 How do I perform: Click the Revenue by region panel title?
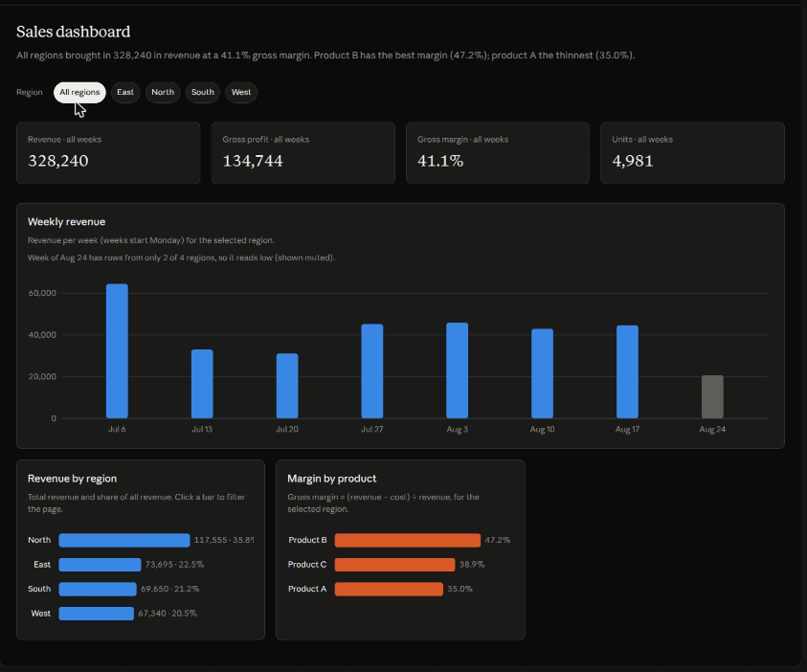tap(72, 479)
